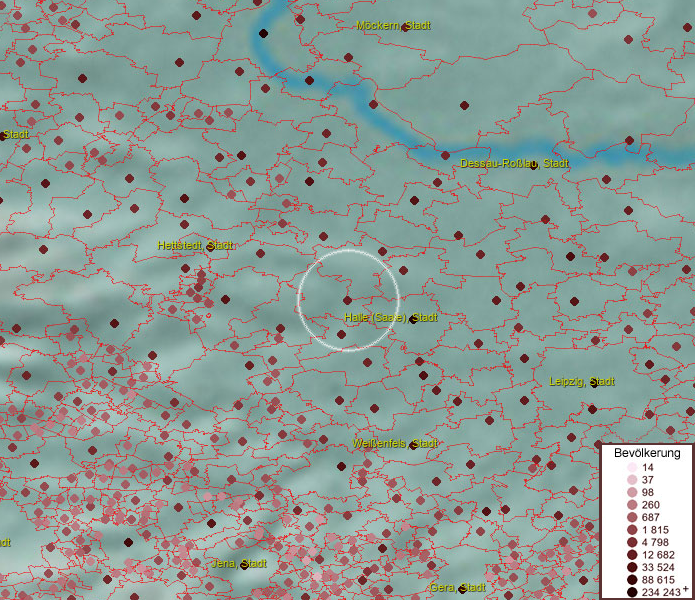
Task: Select the darkest swatch for 234 243
Action: pyautogui.click(x=631, y=592)
